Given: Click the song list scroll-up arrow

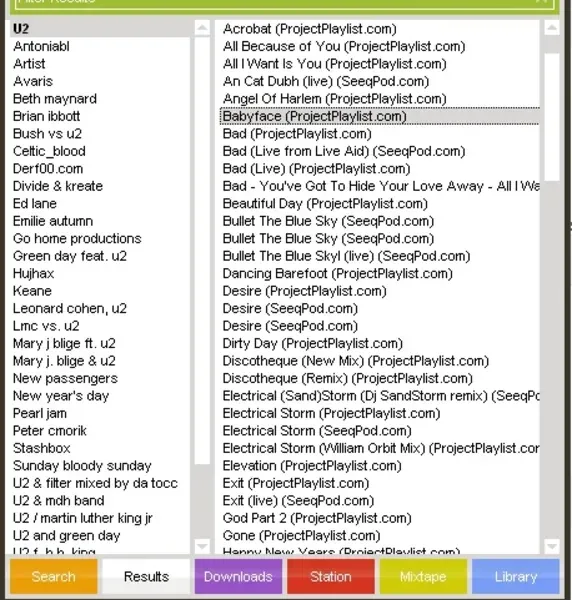Looking at the screenshot, I should [x=552, y=28].
